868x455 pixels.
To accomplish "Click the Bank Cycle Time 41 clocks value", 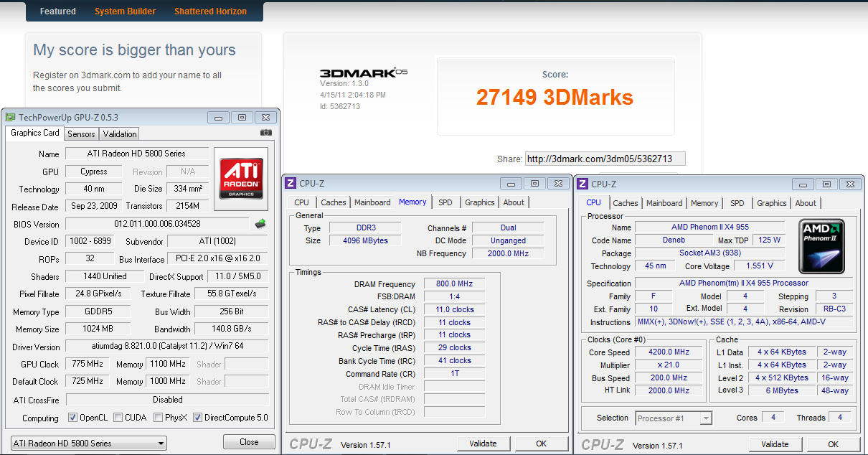I will coord(455,360).
